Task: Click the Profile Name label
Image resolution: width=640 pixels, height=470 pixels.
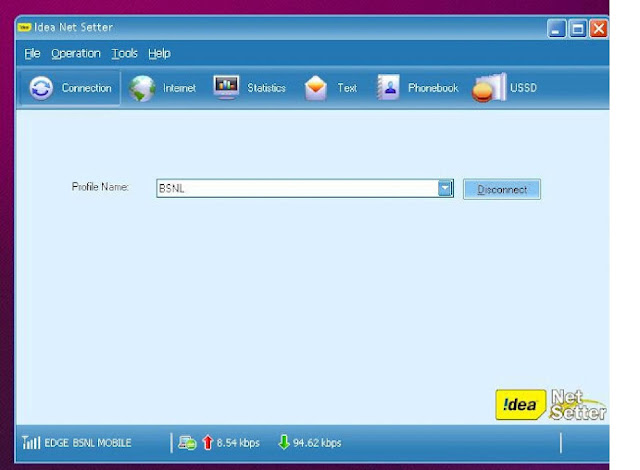Action: (100, 187)
